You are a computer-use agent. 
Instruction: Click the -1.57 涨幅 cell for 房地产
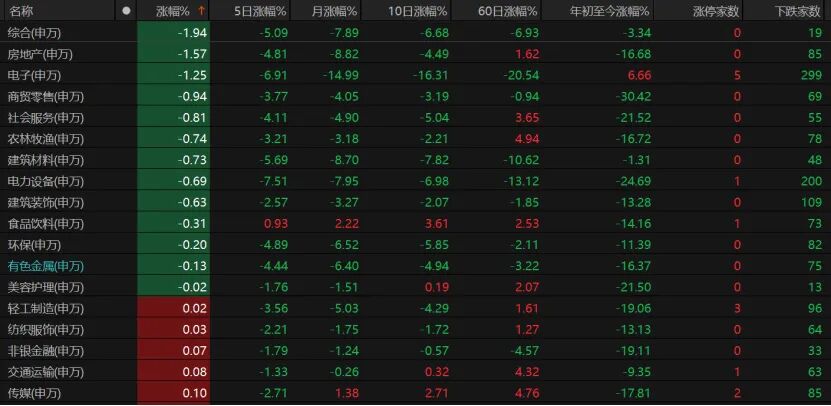coord(173,54)
